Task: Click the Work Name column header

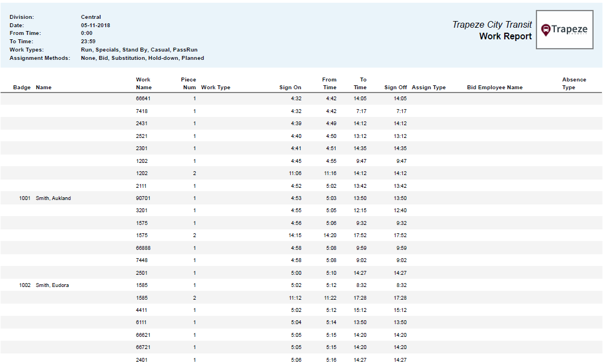Action: (144, 84)
